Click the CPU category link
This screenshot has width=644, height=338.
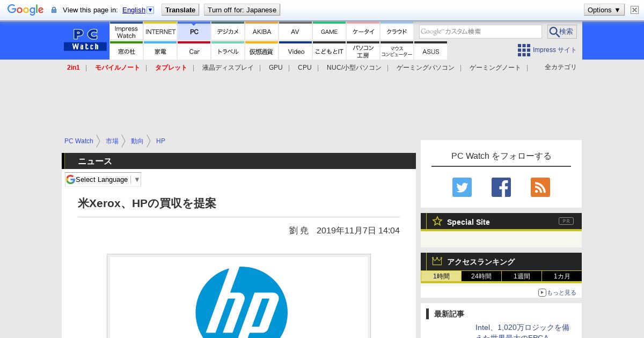[x=305, y=68]
